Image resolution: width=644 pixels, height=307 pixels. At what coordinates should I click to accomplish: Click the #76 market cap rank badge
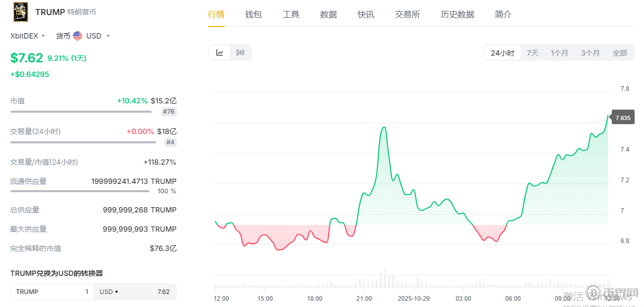click(x=169, y=112)
